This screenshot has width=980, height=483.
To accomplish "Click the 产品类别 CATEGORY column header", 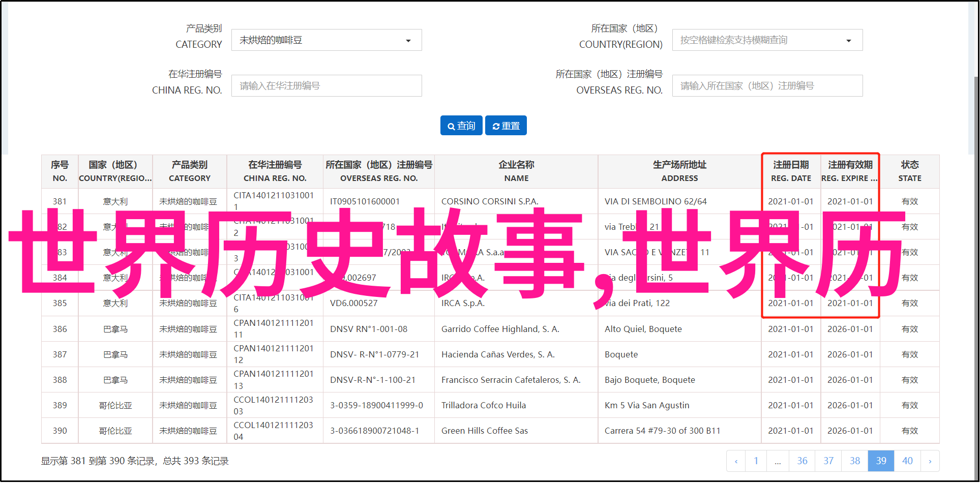I will click(190, 171).
